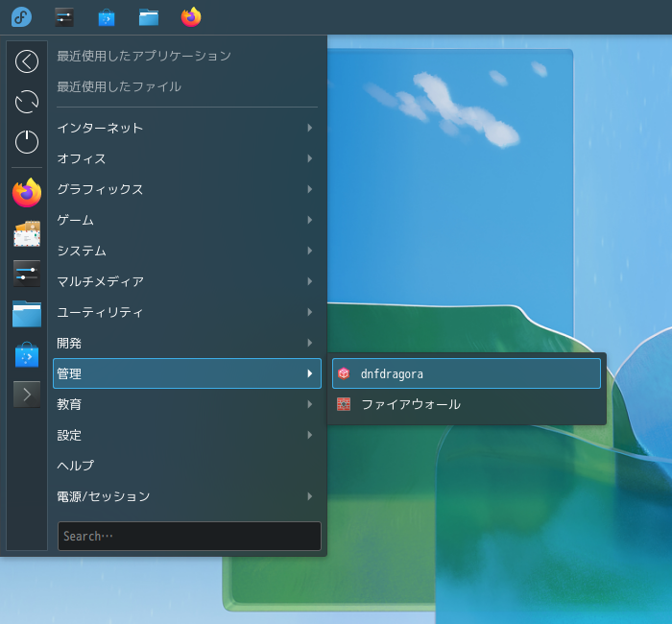
Task: Click the グラフィックス label
Action: 100,189
